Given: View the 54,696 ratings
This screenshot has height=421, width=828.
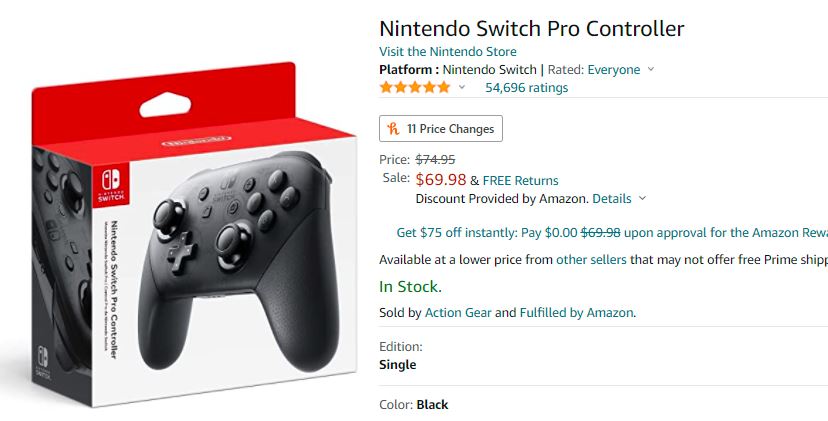Looking at the screenshot, I should tap(526, 88).
